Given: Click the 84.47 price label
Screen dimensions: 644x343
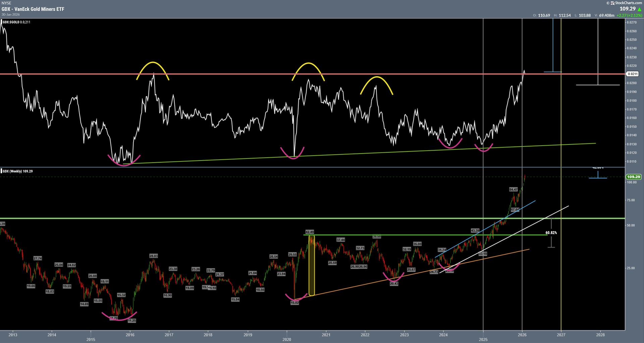Looking at the screenshot, I should coord(514,190).
